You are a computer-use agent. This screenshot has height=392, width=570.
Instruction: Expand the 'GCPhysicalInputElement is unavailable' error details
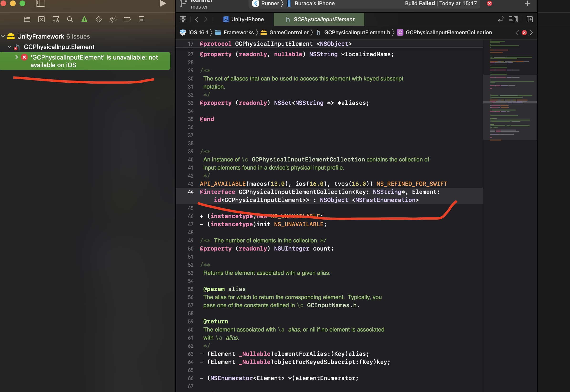tap(16, 57)
